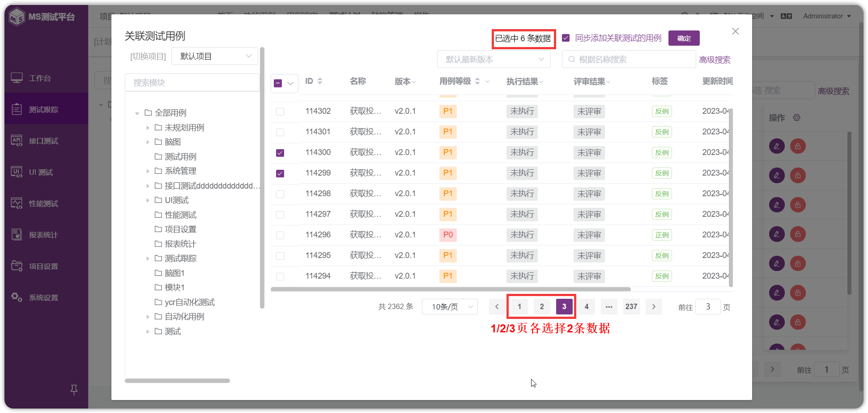Open the 默认项目 project dropdown
This screenshot has width=868, height=413.
coord(215,56)
